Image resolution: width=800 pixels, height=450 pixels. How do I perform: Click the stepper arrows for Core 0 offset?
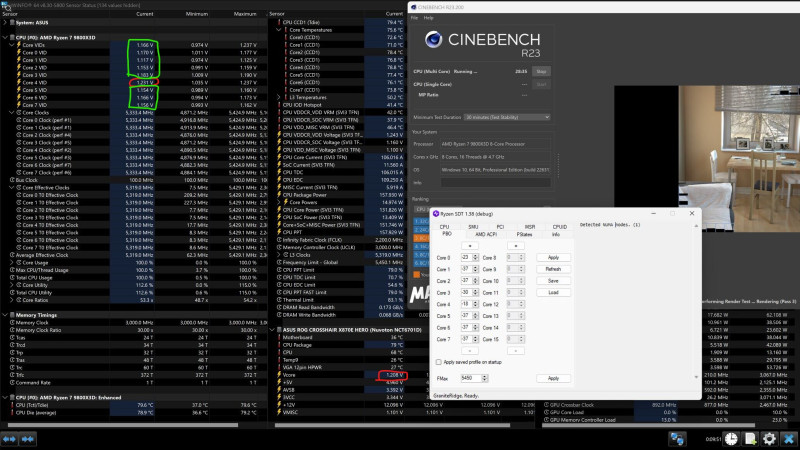476,257
